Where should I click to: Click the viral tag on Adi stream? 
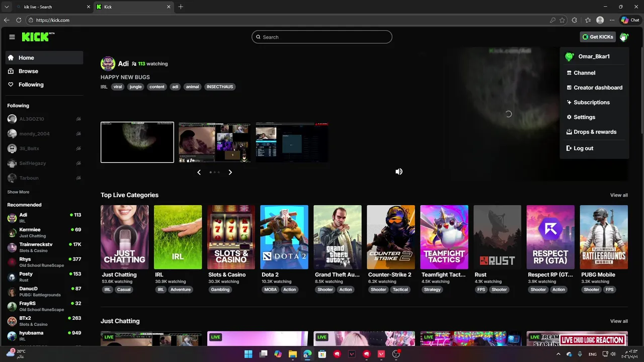pos(118,87)
